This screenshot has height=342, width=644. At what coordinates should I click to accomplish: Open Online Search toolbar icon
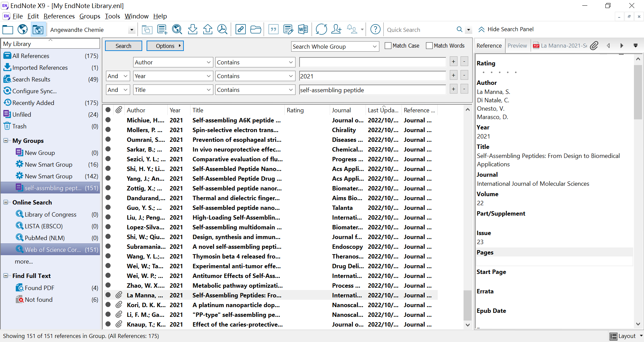[177, 30]
